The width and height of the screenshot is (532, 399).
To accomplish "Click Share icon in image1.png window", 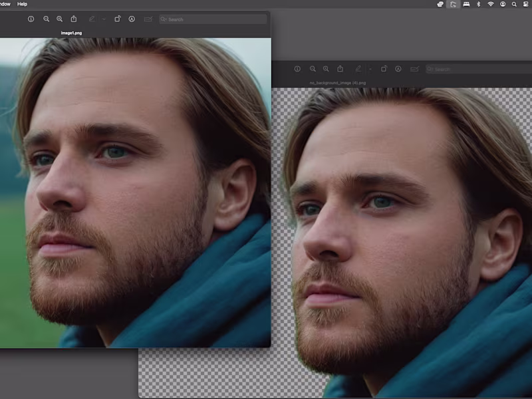I will coord(74,19).
